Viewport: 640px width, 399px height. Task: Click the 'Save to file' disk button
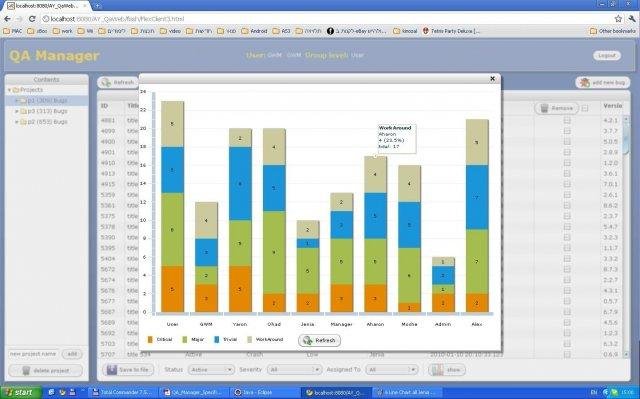[x=128, y=370]
